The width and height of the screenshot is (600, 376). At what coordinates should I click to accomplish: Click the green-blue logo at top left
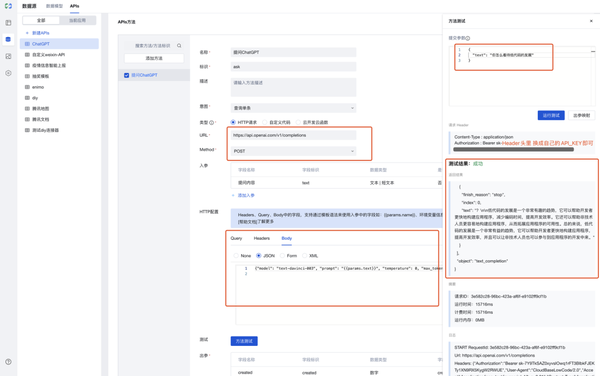pos(8,6)
